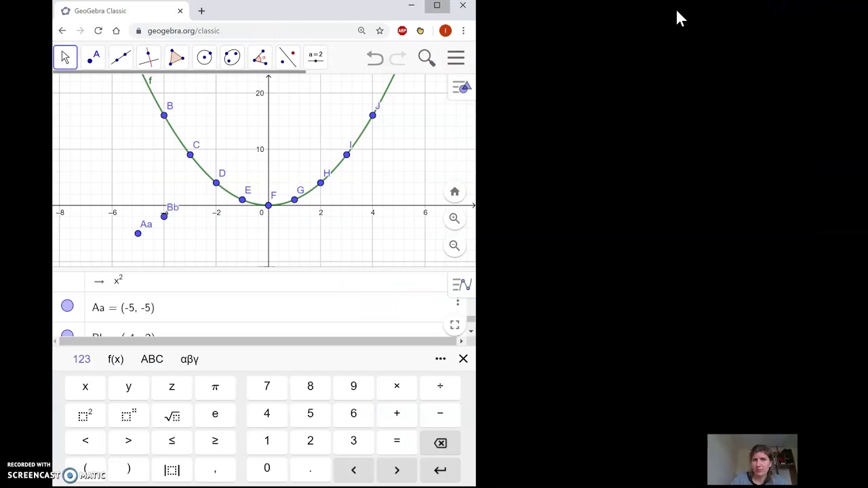868x488 pixels.
Task: Select the Circle with Center tool
Action: pyautogui.click(x=204, y=58)
